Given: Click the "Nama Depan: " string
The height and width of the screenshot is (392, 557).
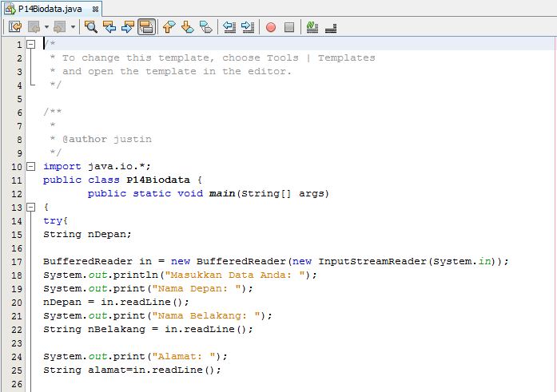Looking at the screenshot, I should pos(197,288).
